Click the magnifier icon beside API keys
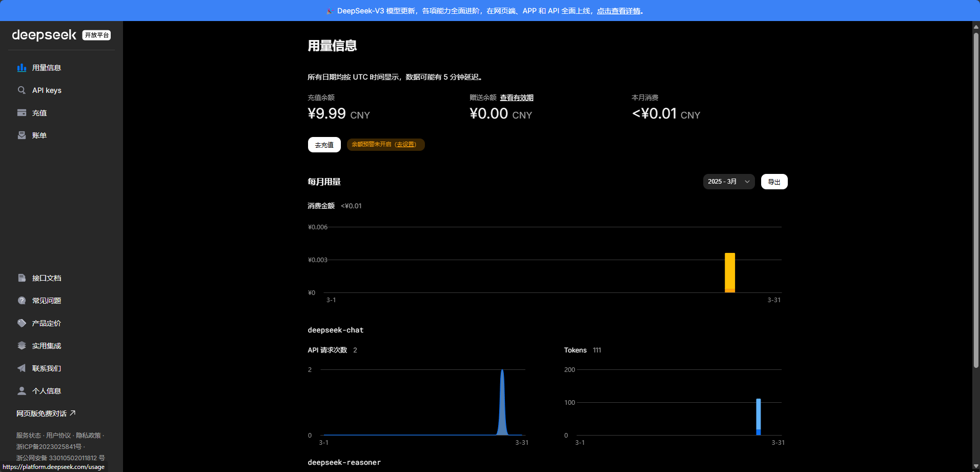The height and width of the screenshot is (472, 980). click(22, 90)
